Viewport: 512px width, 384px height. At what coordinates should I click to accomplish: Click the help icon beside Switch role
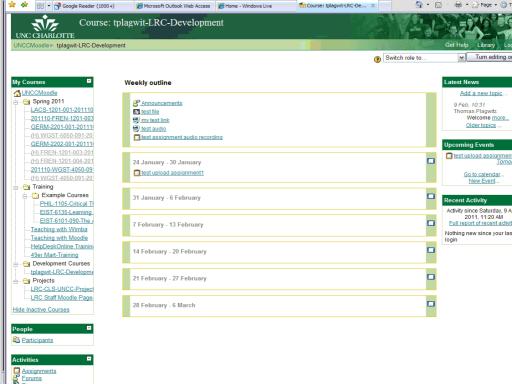click(x=377, y=59)
